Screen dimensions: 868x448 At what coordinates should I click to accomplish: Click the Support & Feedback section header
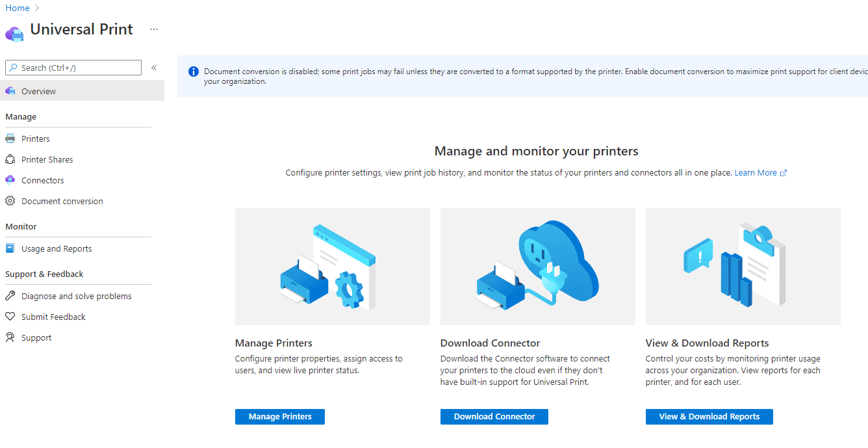44,274
